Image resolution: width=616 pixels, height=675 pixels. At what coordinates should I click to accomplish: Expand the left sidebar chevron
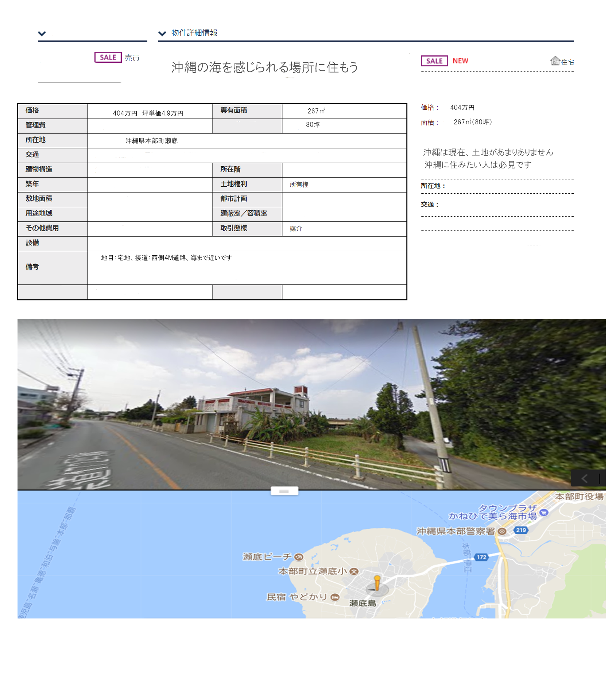pyautogui.click(x=42, y=34)
